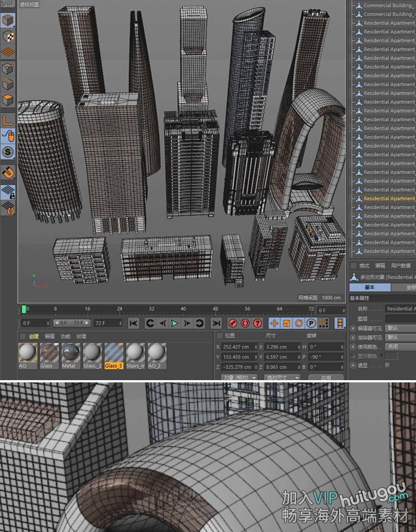Toggle the 渲染器可见 keyframe radio circle

point(353,337)
